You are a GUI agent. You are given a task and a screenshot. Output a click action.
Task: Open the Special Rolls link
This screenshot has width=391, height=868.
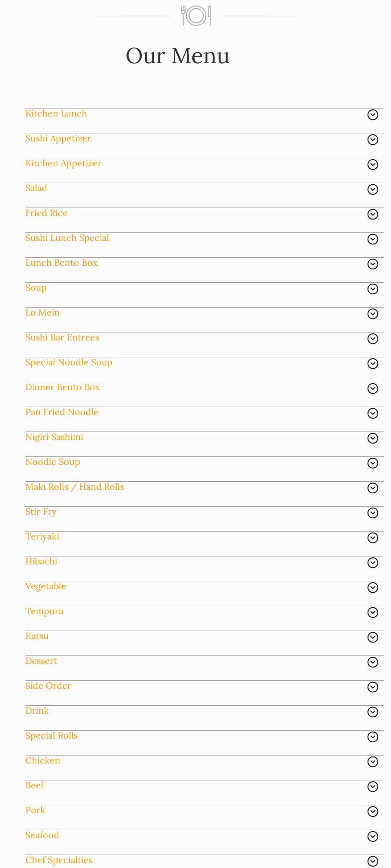point(52,736)
